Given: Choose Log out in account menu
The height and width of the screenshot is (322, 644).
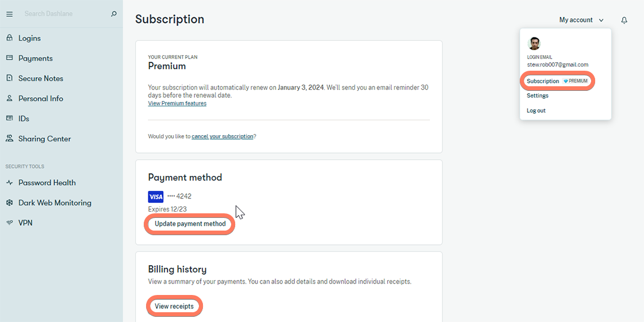Looking at the screenshot, I should pyautogui.click(x=536, y=110).
